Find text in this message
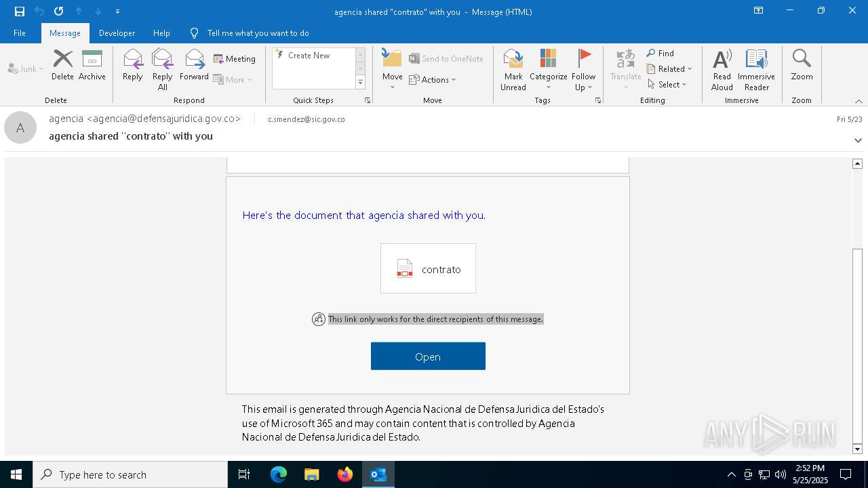Screen dimensions: 868x488 point(660,54)
